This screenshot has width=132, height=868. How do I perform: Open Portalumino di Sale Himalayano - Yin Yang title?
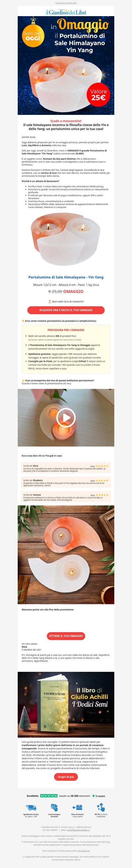tap(66, 277)
